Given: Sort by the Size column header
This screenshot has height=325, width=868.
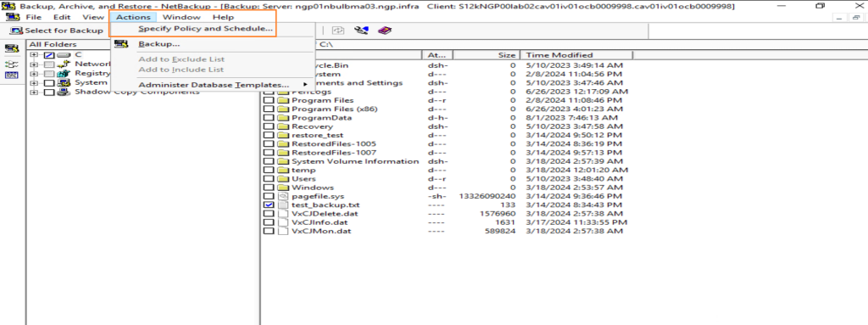Looking at the screenshot, I should (487, 55).
